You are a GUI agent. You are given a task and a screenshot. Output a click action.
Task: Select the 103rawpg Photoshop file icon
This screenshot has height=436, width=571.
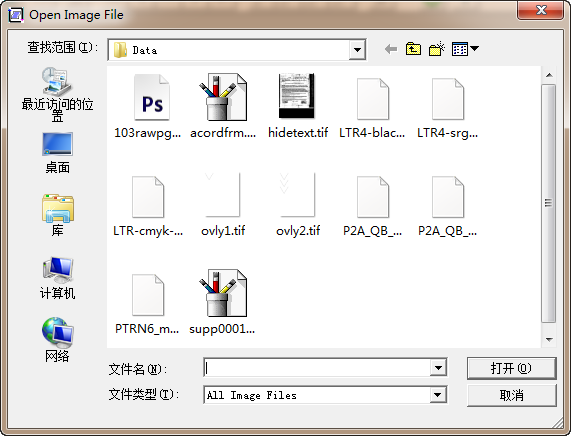click(x=151, y=97)
